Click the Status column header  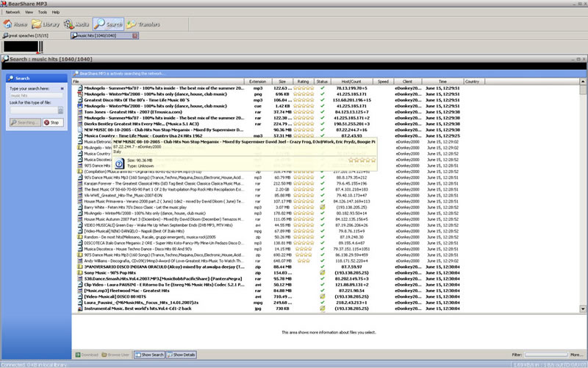coord(322,82)
